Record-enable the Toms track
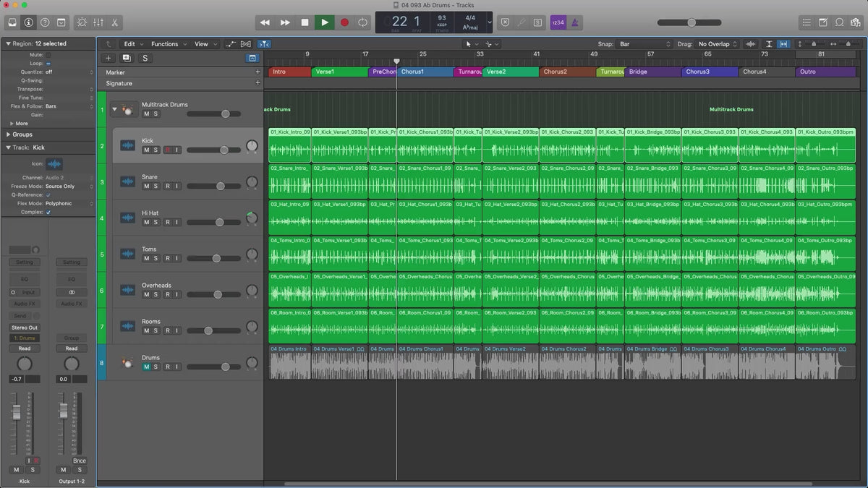Viewport: 868px width, 488px height. (167, 258)
